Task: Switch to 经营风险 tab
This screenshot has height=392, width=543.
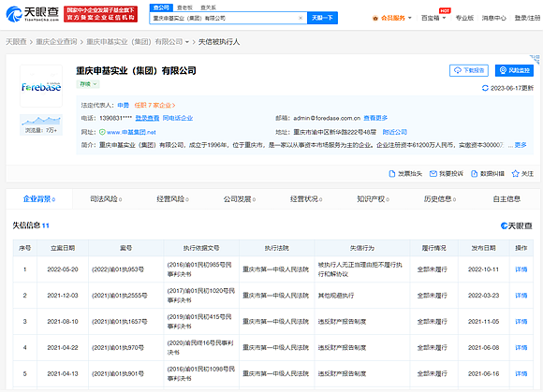Action: click(x=172, y=199)
